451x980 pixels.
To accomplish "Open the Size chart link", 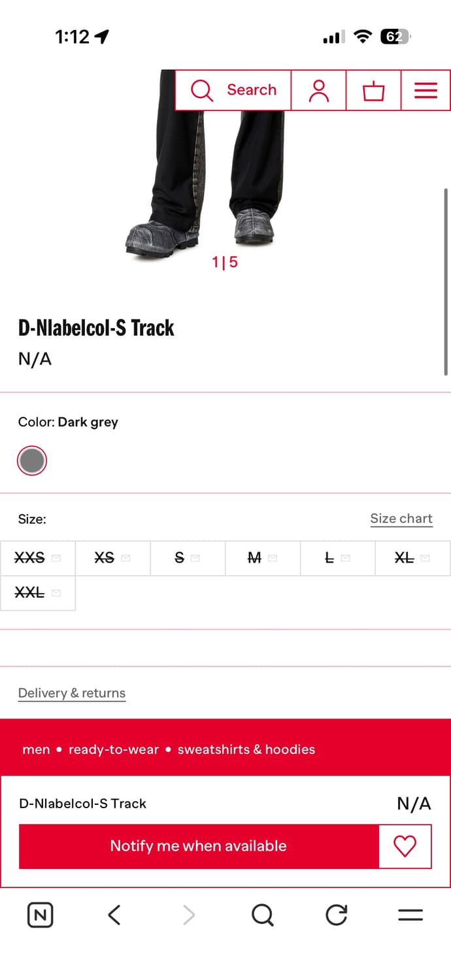I will (401, 519).
